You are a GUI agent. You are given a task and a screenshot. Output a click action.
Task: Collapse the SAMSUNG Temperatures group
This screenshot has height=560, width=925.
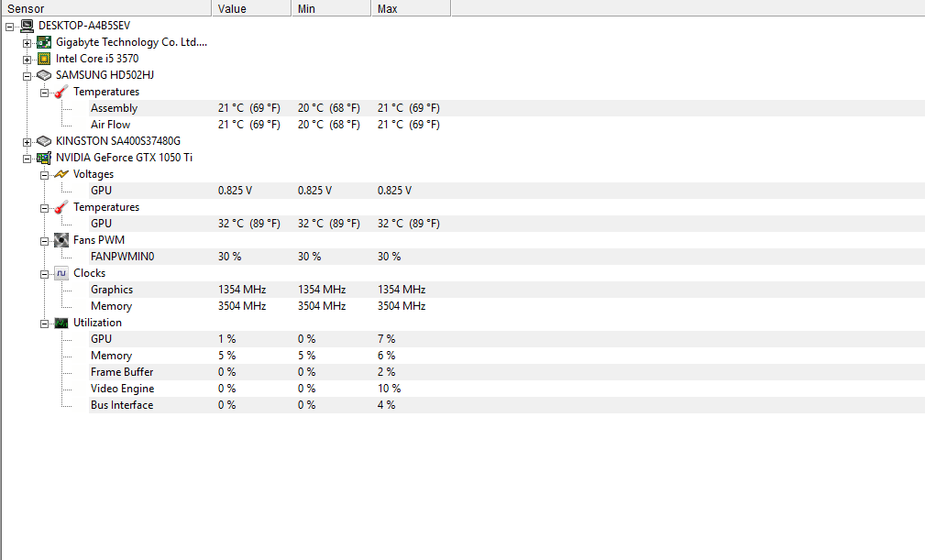[45, 93]
